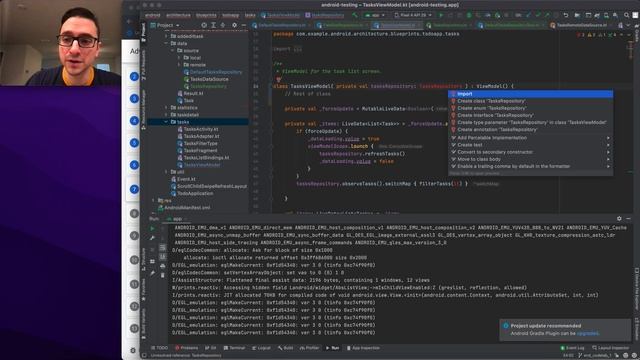Click the upgraded link in Project update notification

[x=588, y=333]
